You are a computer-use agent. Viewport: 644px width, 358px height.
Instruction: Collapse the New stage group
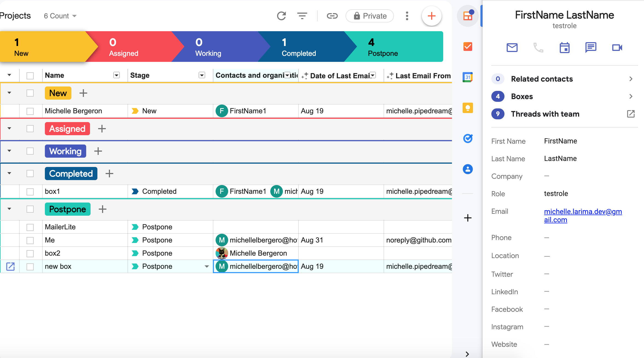point(9,93)
